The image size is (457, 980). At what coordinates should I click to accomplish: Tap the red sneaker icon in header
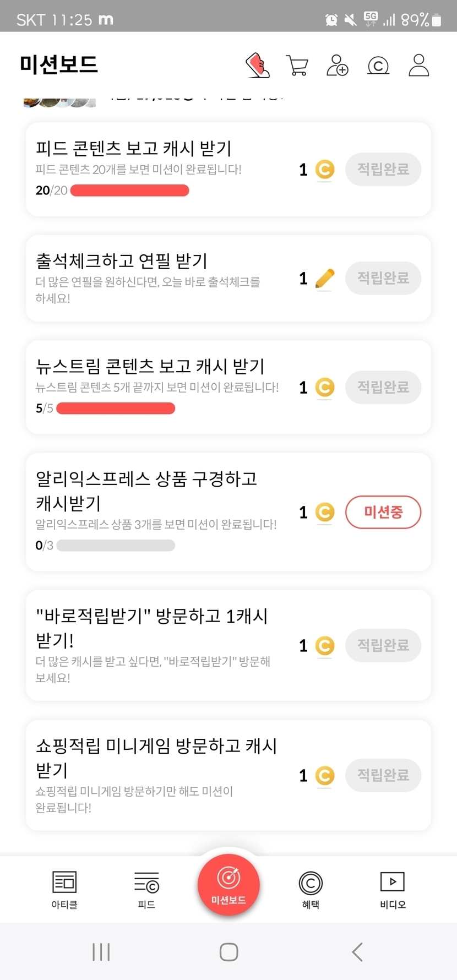coord(257,65)
